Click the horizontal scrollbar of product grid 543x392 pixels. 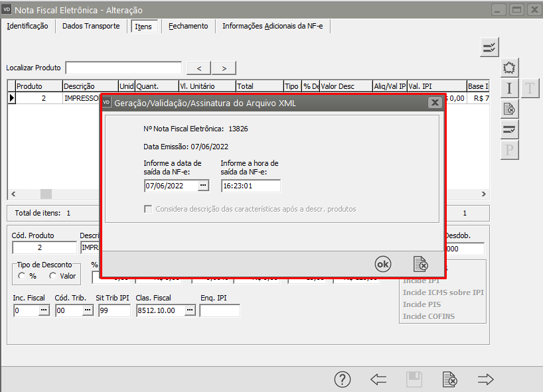point(46,194)
